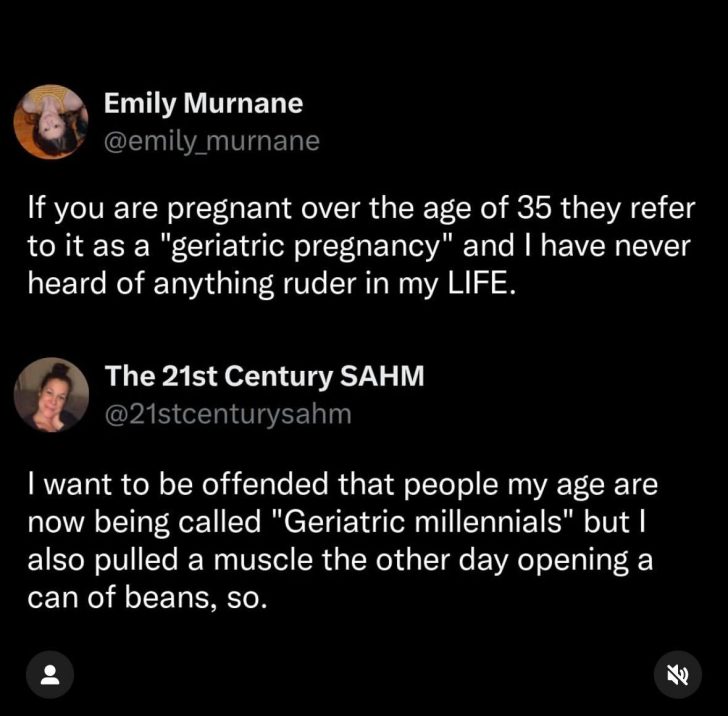Open the @21stcenturysahm handle

(228, 413)
